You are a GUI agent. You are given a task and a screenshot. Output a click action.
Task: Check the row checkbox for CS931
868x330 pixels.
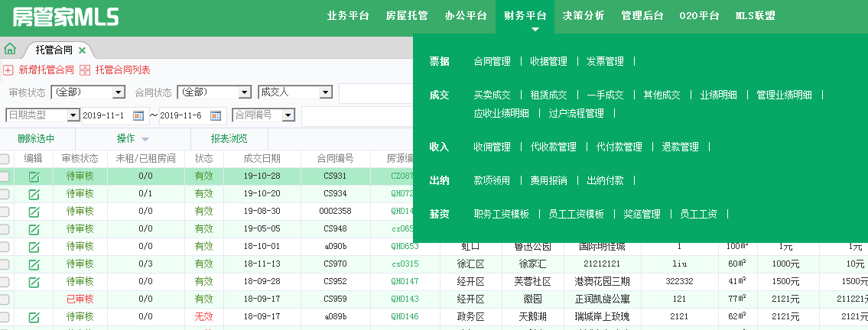coord(5,176)
